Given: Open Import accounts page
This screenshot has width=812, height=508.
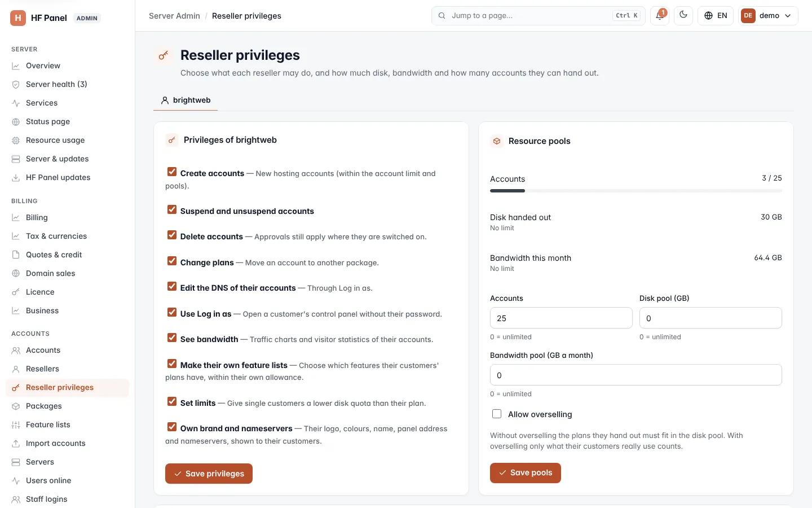Looking at the screenshot, I should pos(67,443).
